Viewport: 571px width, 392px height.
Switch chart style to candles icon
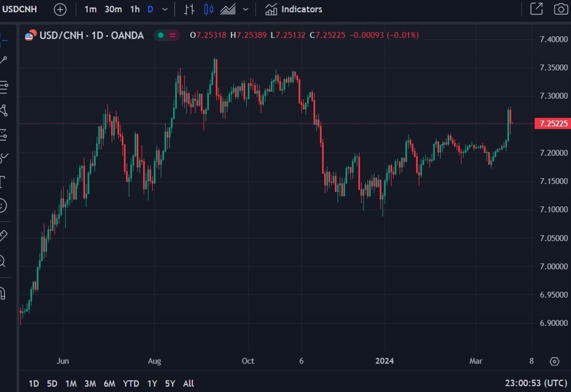point(209,9)
